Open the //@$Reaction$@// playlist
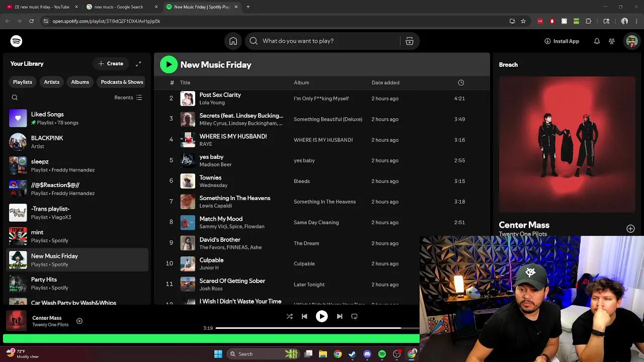Viewport: 644px width, 362px height. pos(78,189)
